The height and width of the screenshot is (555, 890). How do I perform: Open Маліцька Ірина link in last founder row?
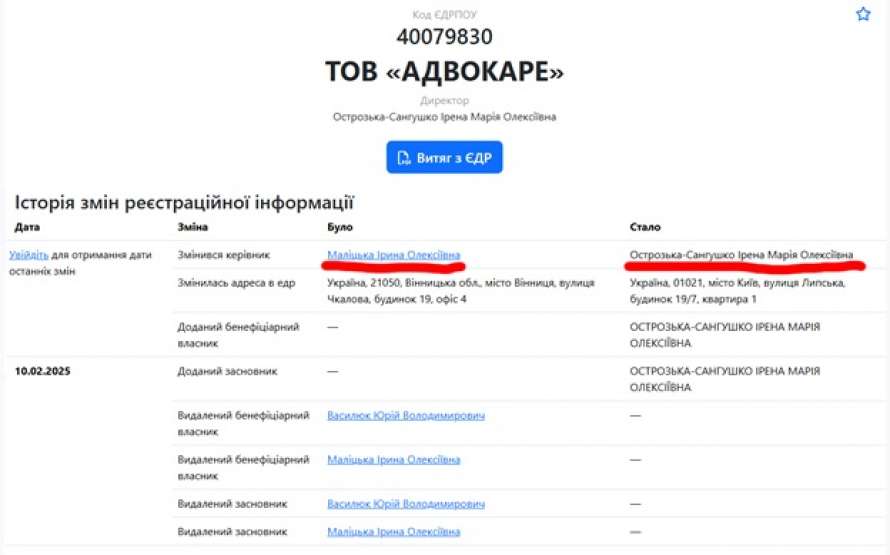[393, 532]
